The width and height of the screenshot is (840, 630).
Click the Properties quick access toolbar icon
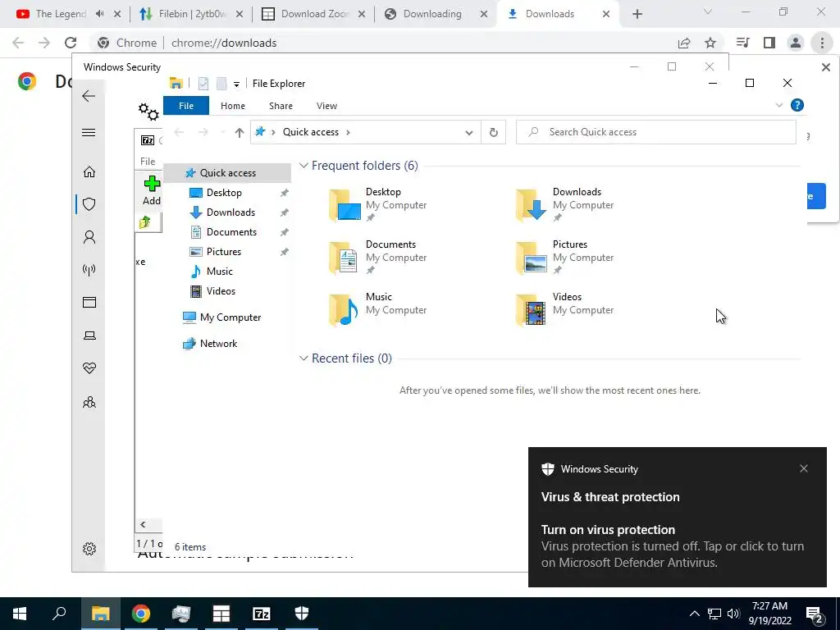[x=203, y=84]
